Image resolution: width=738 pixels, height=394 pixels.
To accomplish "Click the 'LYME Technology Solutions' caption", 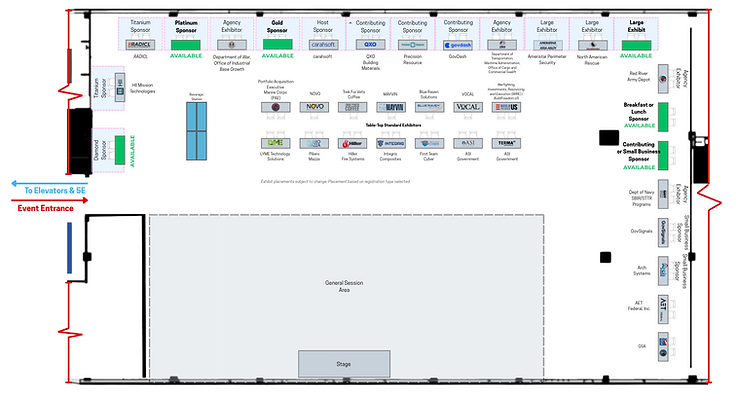I will click(x=276, y=156).
